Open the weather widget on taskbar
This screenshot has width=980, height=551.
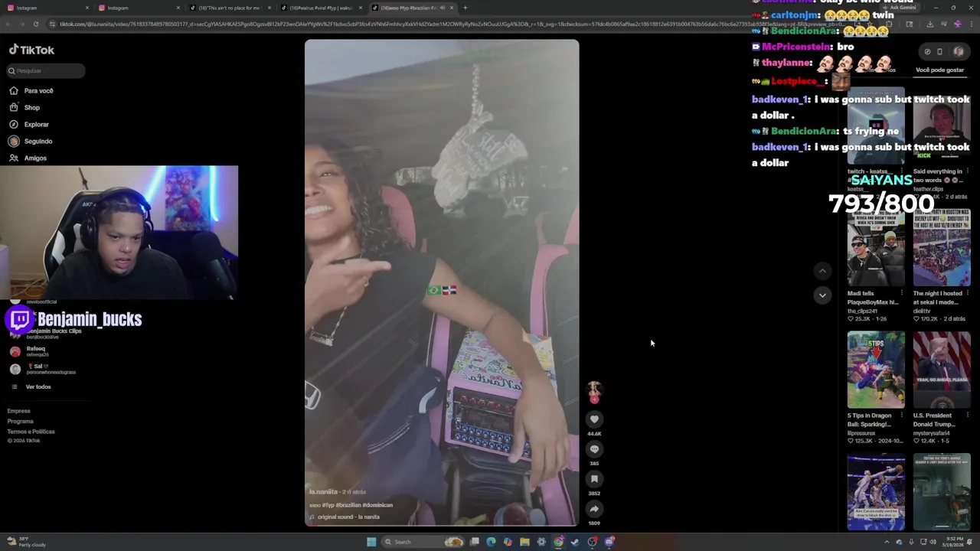27,542
